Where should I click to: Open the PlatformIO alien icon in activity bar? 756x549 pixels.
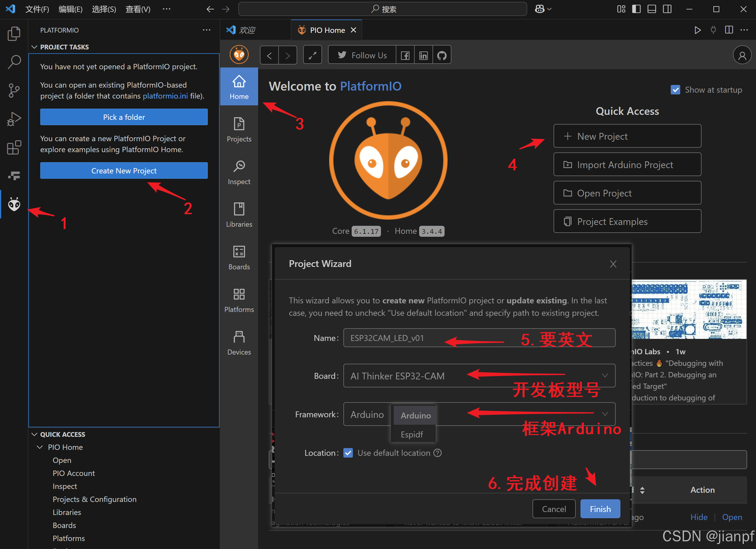tap(14, 204)
